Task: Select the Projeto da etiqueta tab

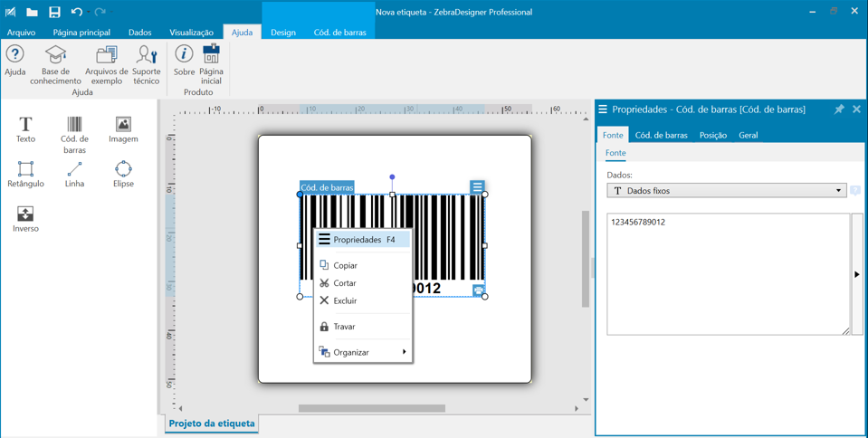Action: (x=212, y=424)
